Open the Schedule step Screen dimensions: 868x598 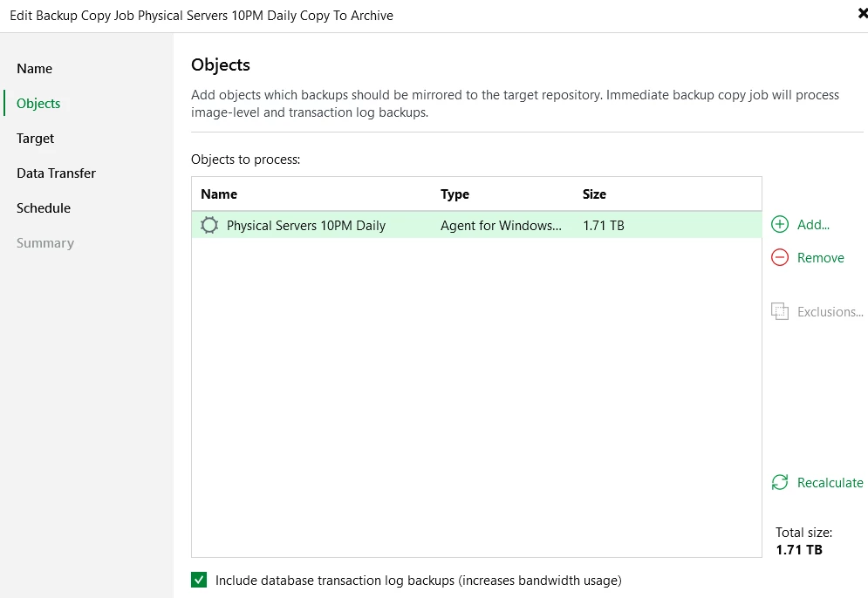44,208
